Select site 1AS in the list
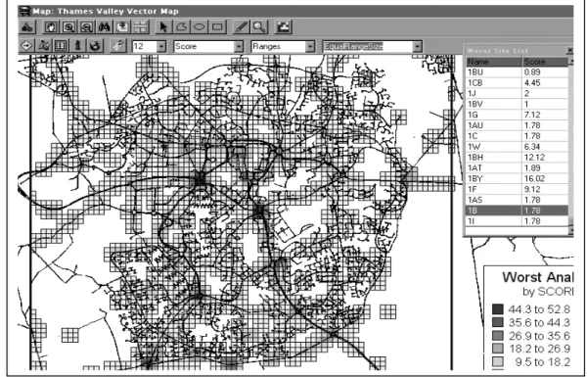Viewport: 588px width, 377px height. click(x=518, y=200)
